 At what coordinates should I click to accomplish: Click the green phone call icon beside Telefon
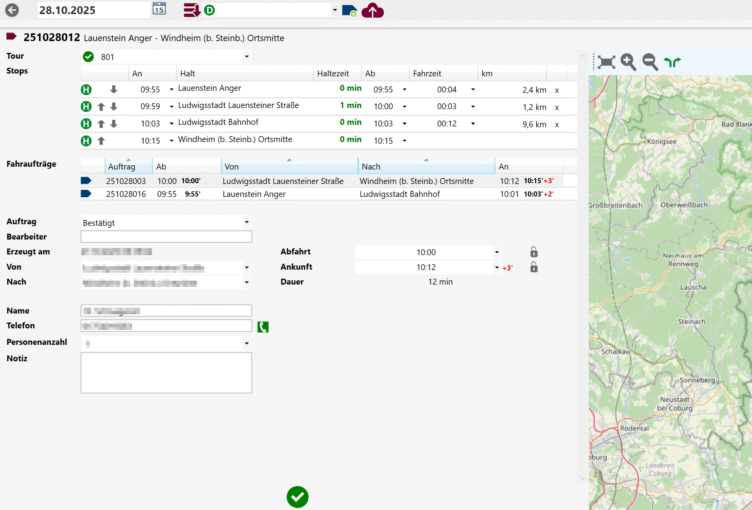(263, 326)
